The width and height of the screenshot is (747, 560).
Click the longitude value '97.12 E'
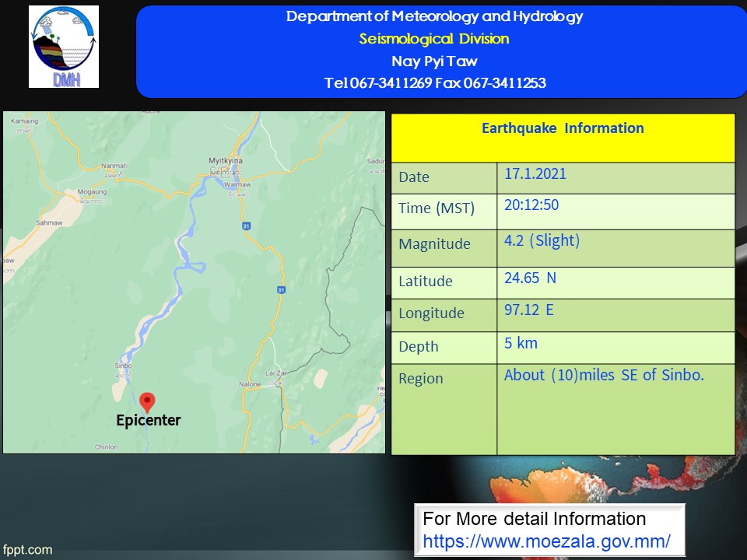click(x=529, y=310)
